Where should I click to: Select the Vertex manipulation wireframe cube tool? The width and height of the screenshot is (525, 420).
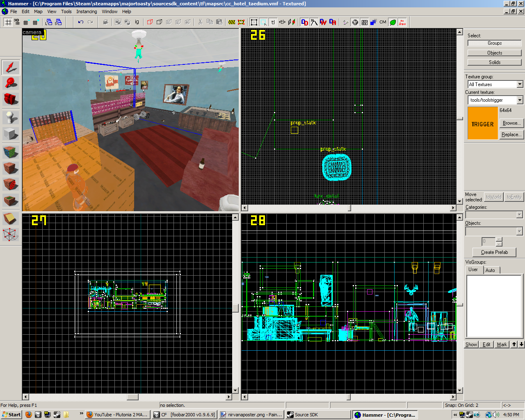point(11,235)
